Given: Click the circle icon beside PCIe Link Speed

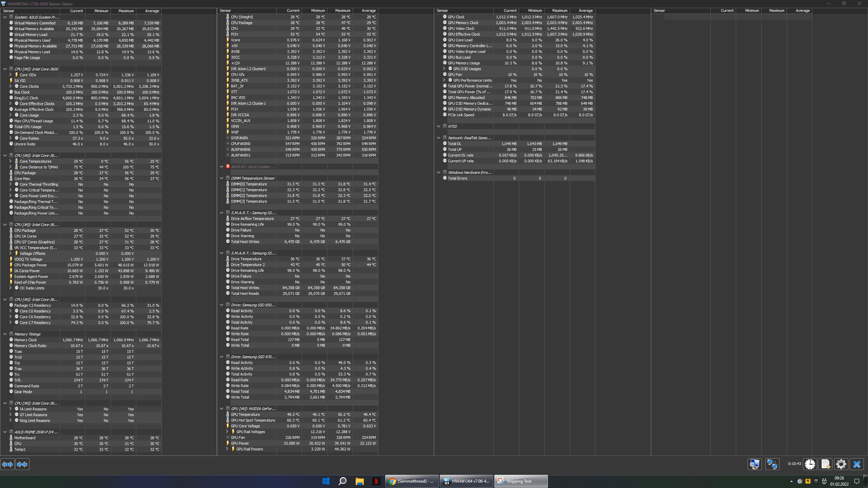Looking at the screenshot, I should pyautogui.click(x=445, y=115).
